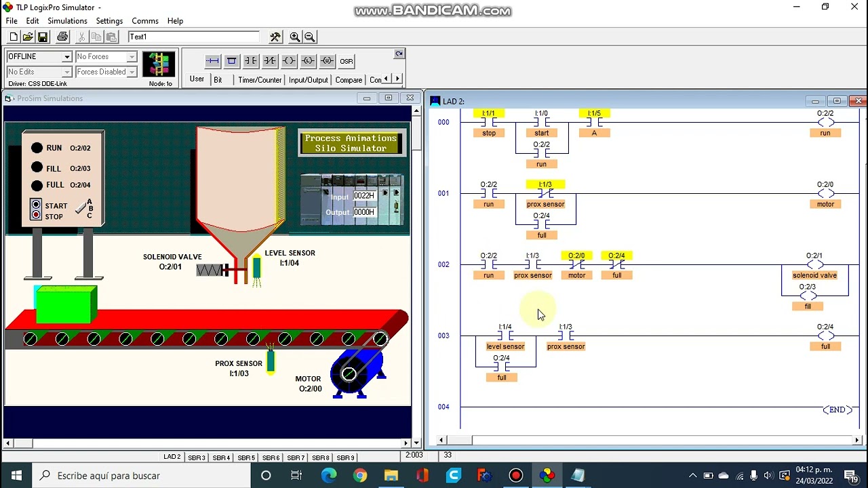868x488 pixels.
Task: Click the Text1 input field
Action: (x=193, y=37)
